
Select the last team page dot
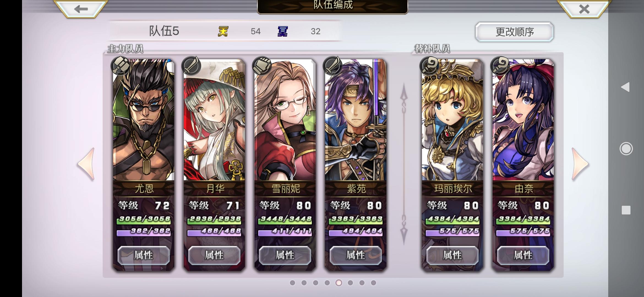pos(373,283)
